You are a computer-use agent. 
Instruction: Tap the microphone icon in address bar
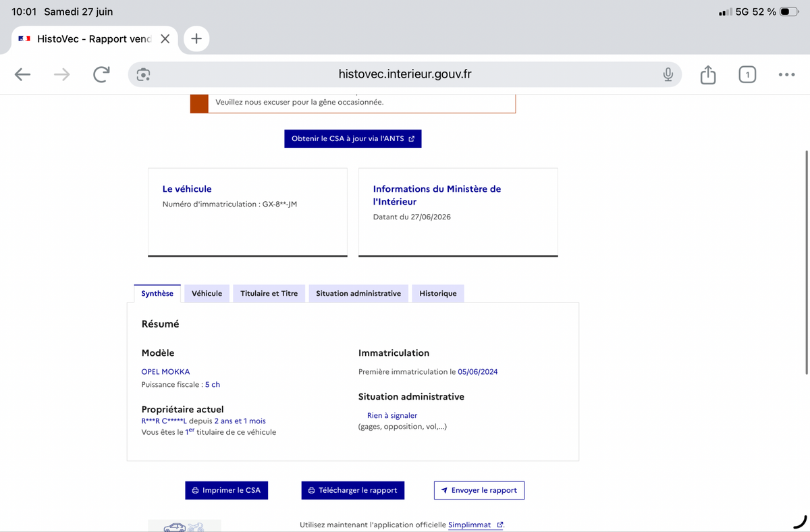tap(668, 74)
